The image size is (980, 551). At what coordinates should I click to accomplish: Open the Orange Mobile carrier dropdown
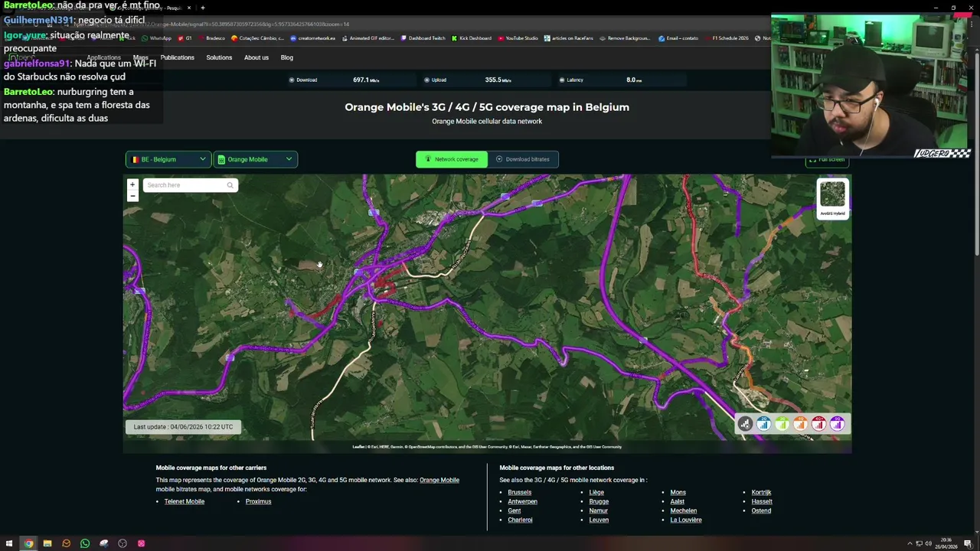(x=255, y=159)
